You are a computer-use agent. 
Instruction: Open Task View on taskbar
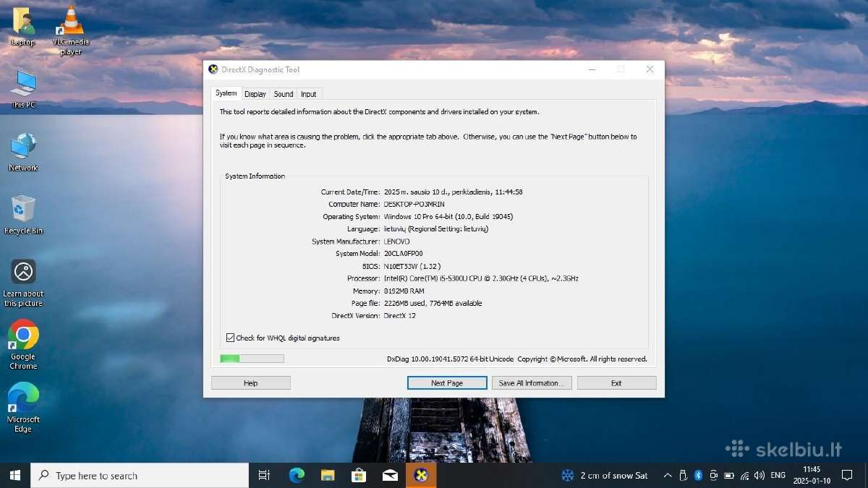pyautogui.click(x=264, y=475)
